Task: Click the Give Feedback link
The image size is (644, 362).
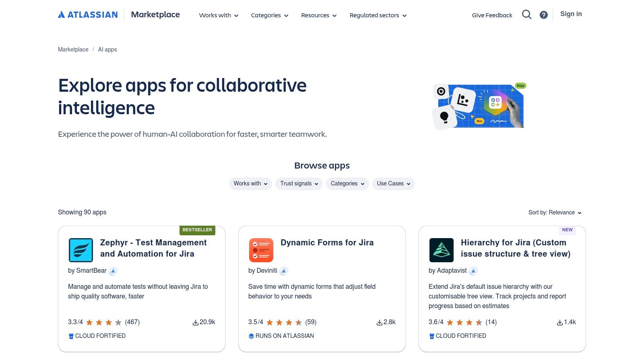Action: click(x=492, y=15)
